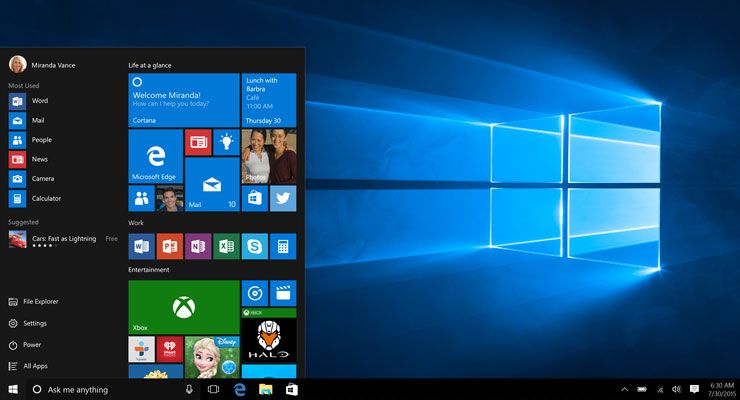Show hidden system tray icons
740x400 pixels.
(625, 389)
